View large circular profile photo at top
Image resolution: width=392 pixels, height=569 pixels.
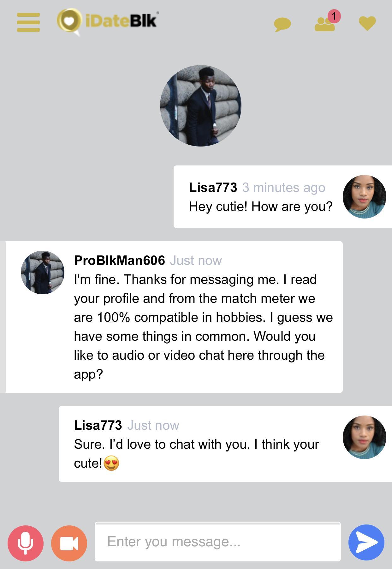[x=200, y=106]
